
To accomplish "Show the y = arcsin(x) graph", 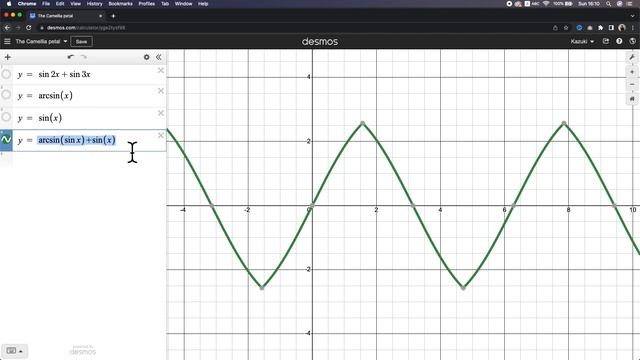I will pos(6,95).
